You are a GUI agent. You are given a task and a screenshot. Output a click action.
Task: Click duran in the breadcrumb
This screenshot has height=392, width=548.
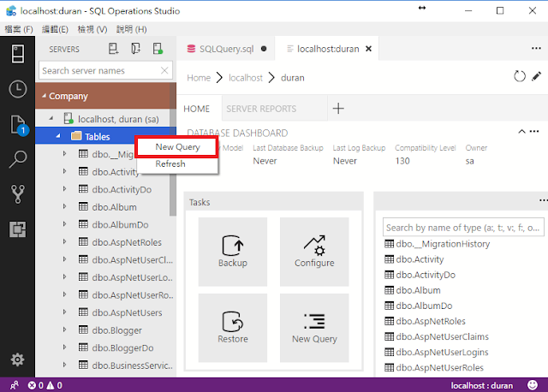click(x=293, y=78)
